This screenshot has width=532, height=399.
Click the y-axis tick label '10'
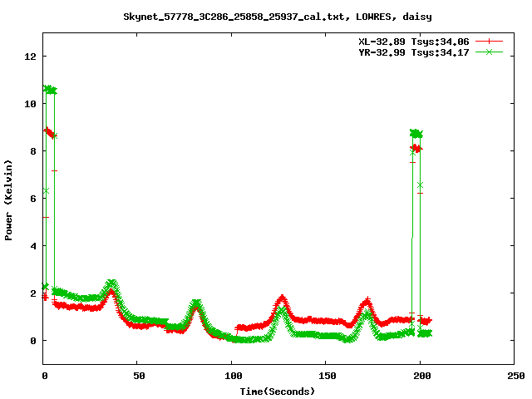click(x=30, y=104)
